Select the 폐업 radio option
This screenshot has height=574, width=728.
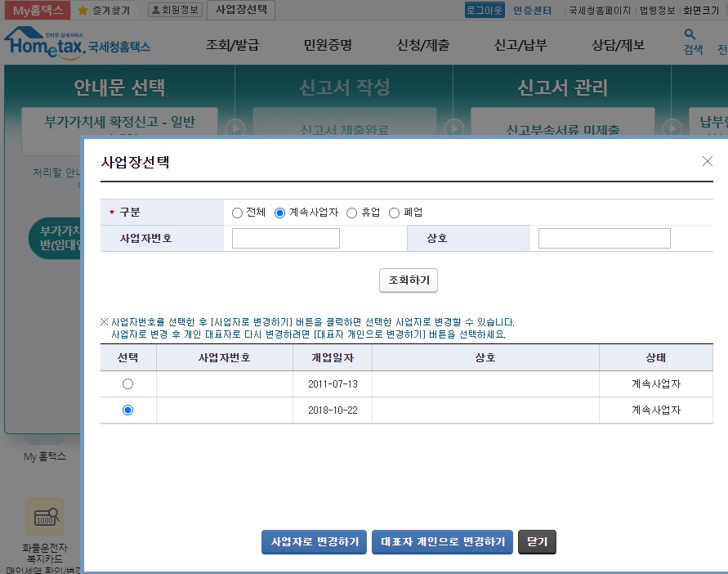tap(394, 213)
